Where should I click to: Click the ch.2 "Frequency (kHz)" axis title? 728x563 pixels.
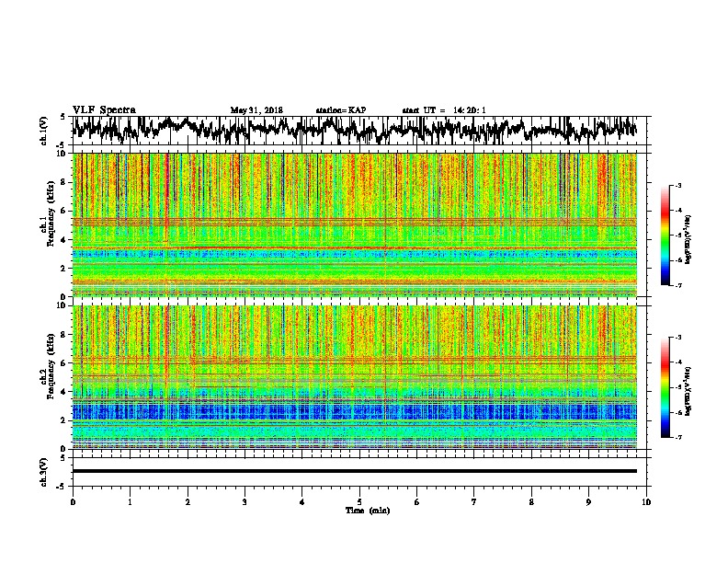click(x=51, y=365)
